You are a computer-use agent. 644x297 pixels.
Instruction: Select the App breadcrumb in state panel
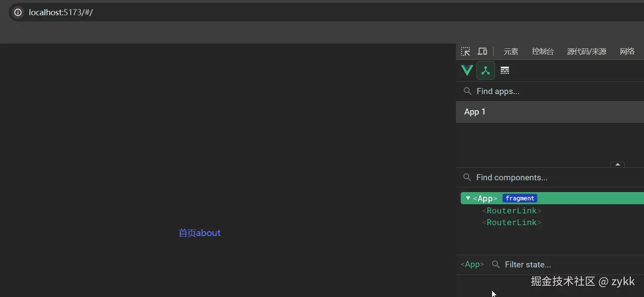(472, 264)
